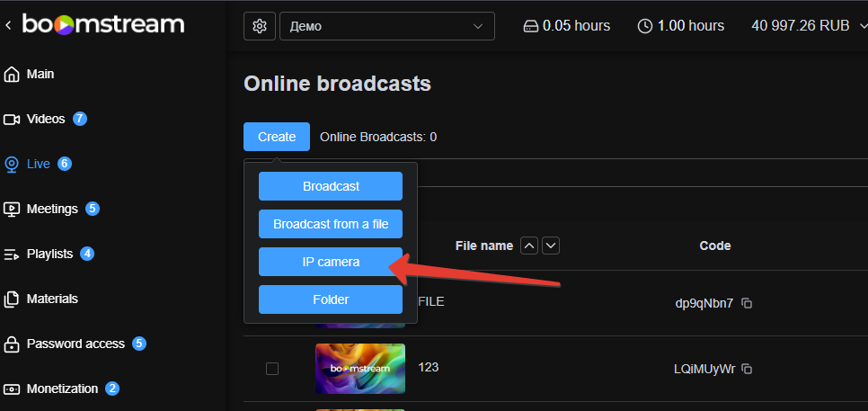Click the money icon beside Monetization
The width and height of the screenshot is (868, 411).
coord(12,389)
